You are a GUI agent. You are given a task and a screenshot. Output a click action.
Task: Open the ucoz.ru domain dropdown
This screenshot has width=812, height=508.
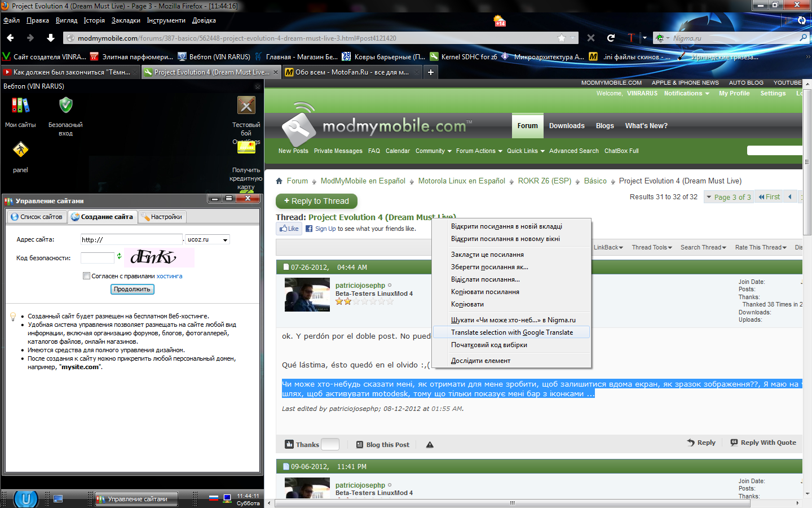click(x=208, y=240)
